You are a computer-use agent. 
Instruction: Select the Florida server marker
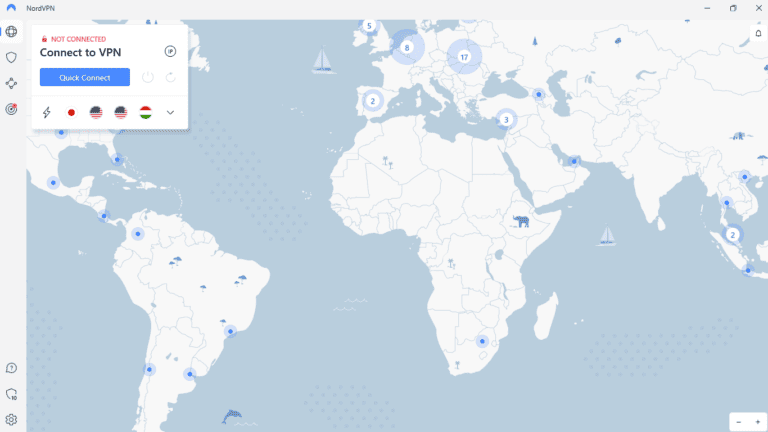(x=117, y=160)
